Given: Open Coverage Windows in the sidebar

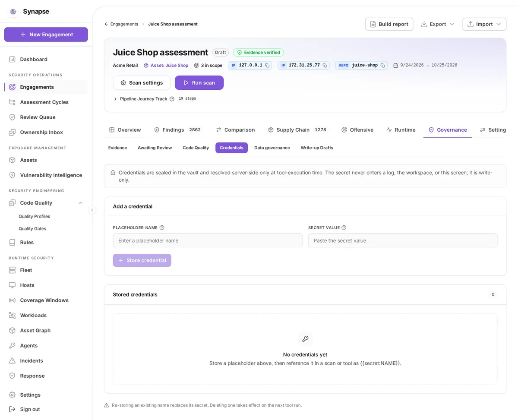Looking at the screenshot, I should pos(46,300).
